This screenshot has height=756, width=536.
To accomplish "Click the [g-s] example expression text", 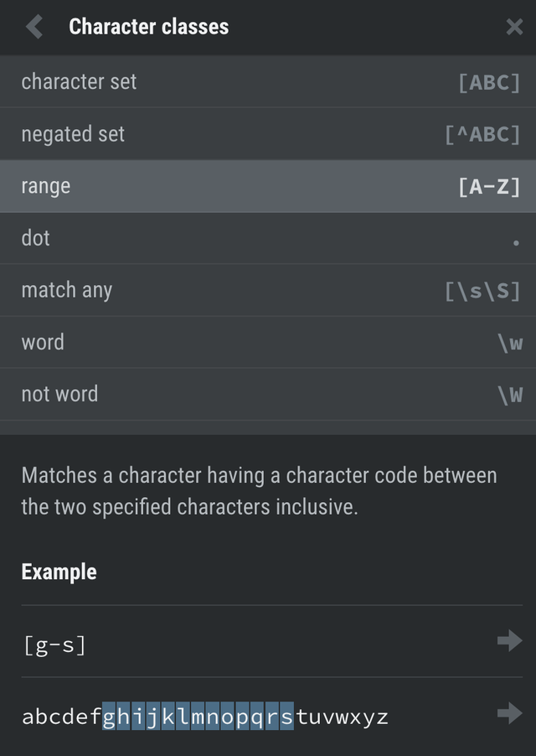I will [54, 645].
